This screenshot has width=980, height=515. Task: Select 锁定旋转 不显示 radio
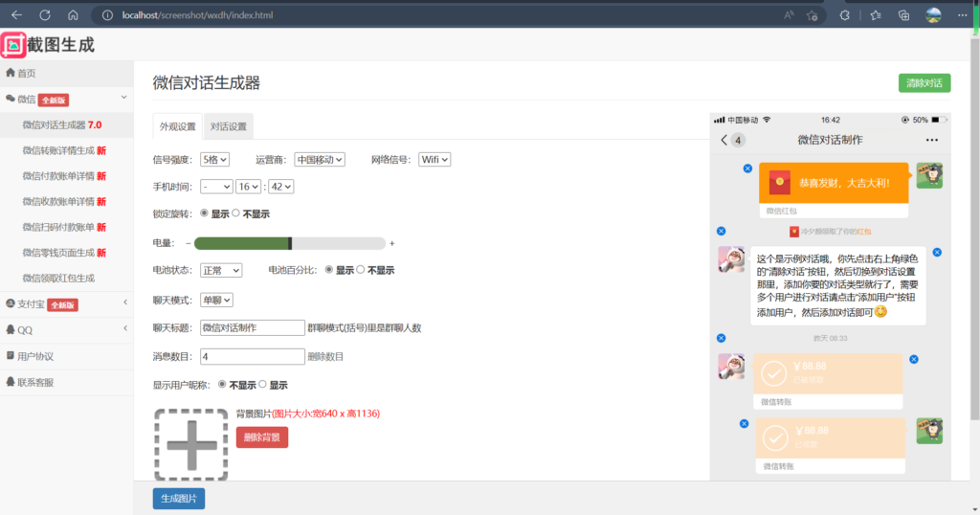coord(235,213)
